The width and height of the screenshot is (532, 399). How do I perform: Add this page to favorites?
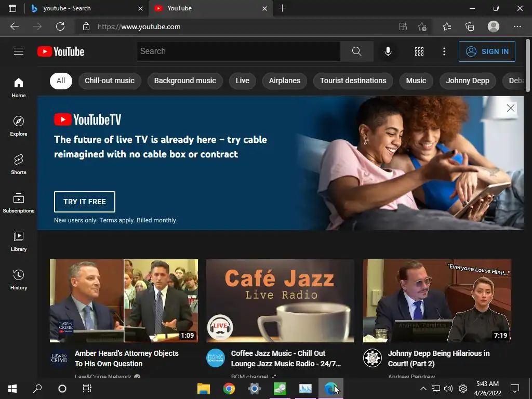[422, 26]
